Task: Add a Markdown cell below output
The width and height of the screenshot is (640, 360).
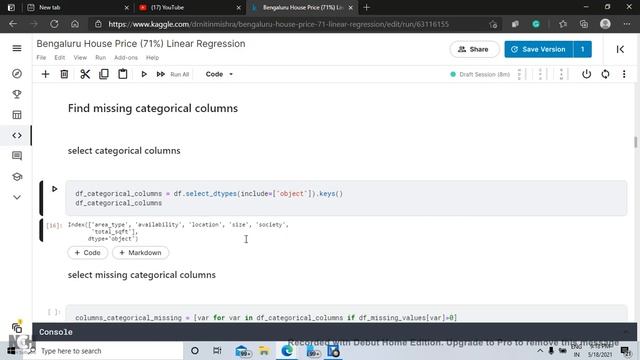Action: tap(140, 253)
